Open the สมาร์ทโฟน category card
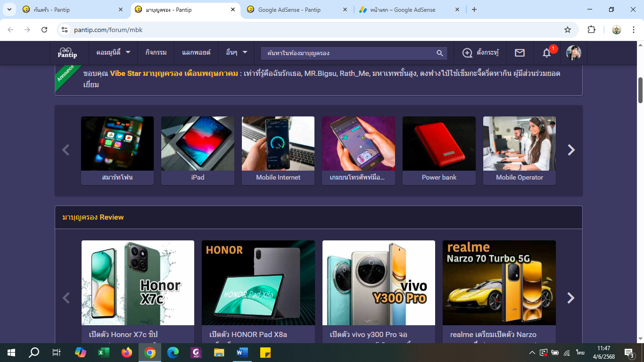 117,150
